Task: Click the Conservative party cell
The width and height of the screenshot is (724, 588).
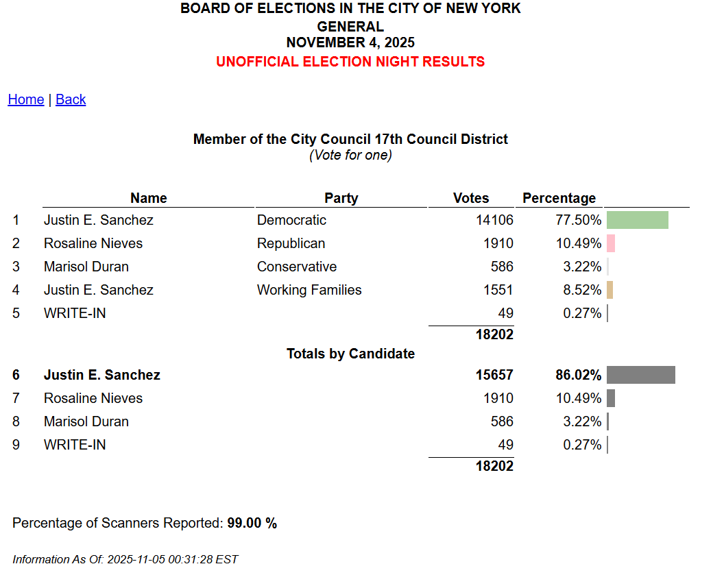Action: coord(297,267)
